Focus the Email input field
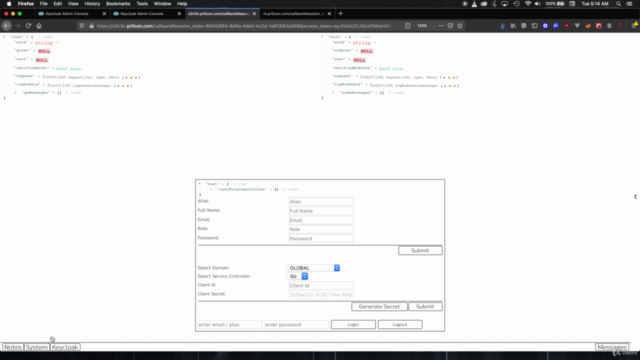Screen dimensions: 640x360 point(321,220)
